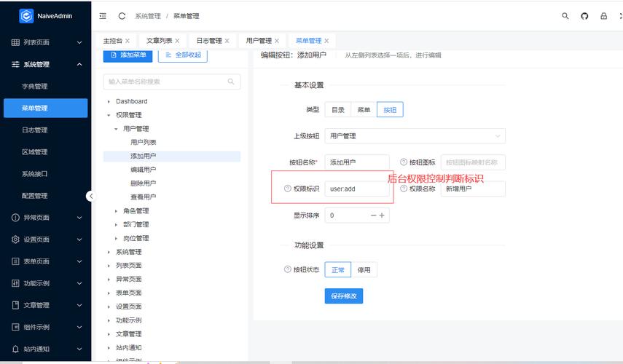
Task: Click the round sidebar collapse arrow
Action: (x=91, y=196)
